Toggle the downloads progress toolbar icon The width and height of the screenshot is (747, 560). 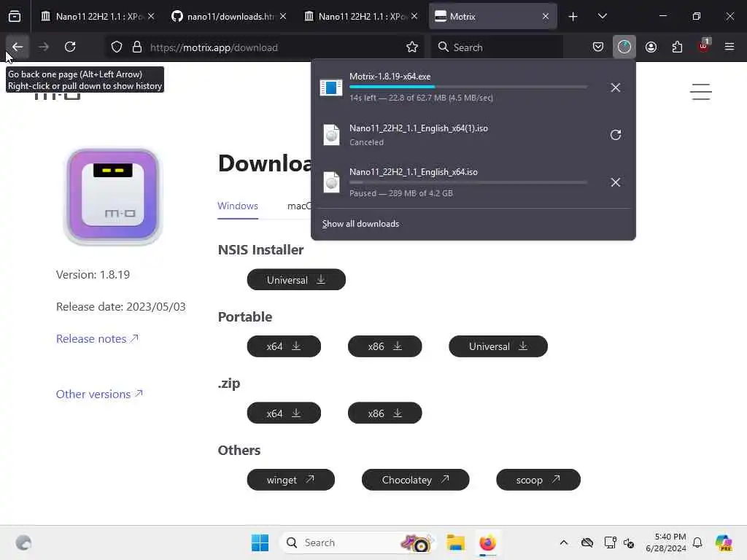[x=624, y=47]
